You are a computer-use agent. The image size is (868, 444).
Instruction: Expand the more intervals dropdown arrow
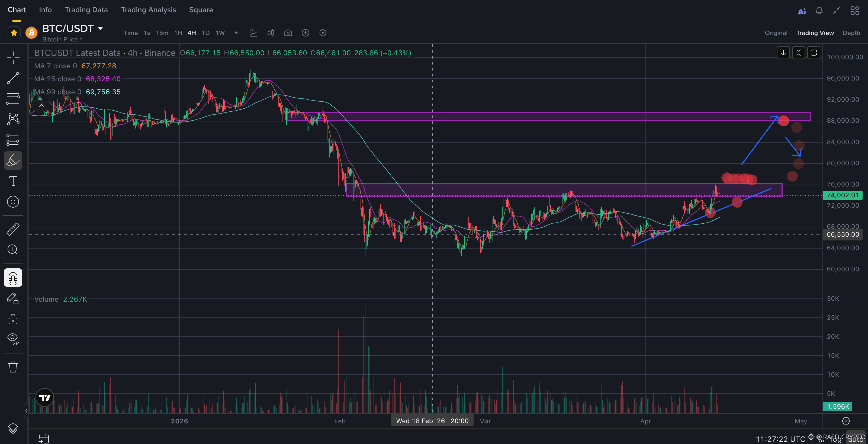tap(236, 33)
